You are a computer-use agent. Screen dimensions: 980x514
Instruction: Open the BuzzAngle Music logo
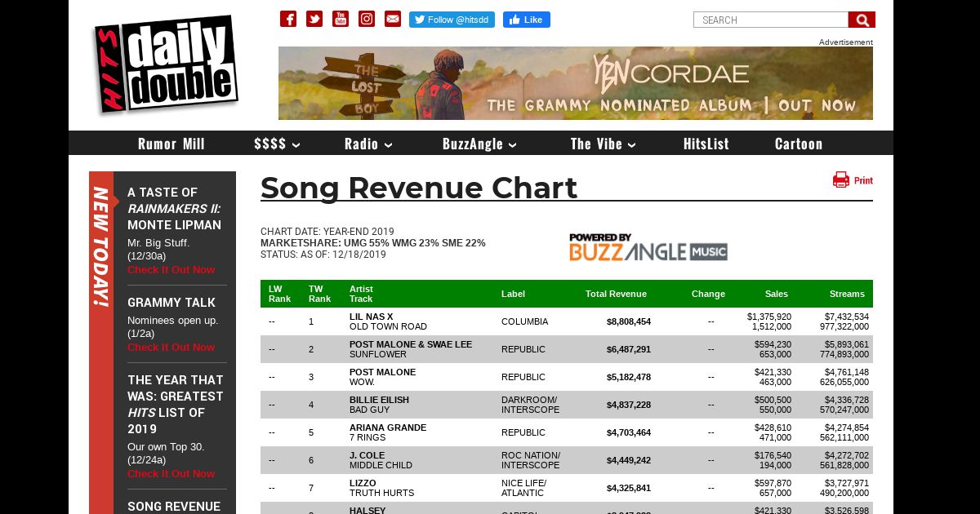pos(648,247)
